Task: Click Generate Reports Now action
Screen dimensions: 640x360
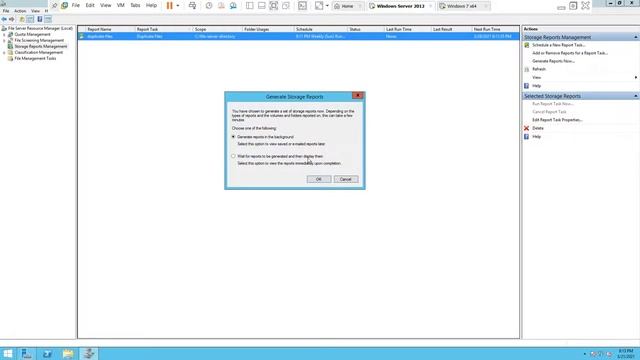Action: (553, 61)
